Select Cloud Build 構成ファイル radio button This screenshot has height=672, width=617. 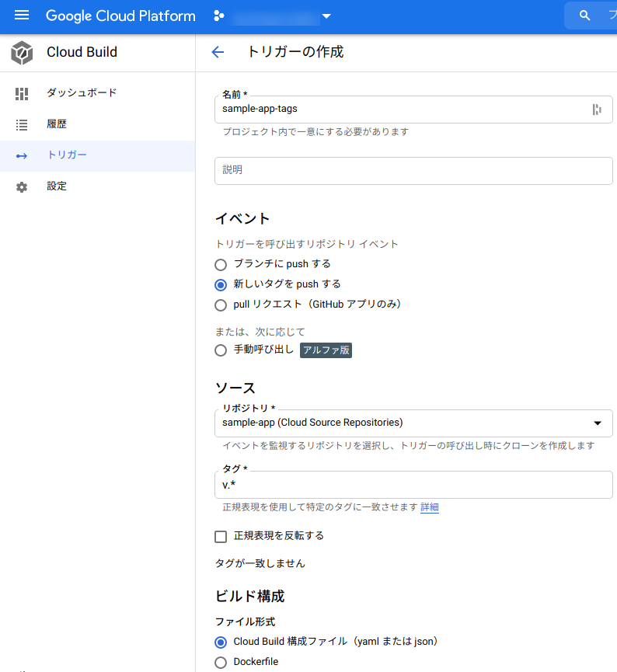coord(221,642)
